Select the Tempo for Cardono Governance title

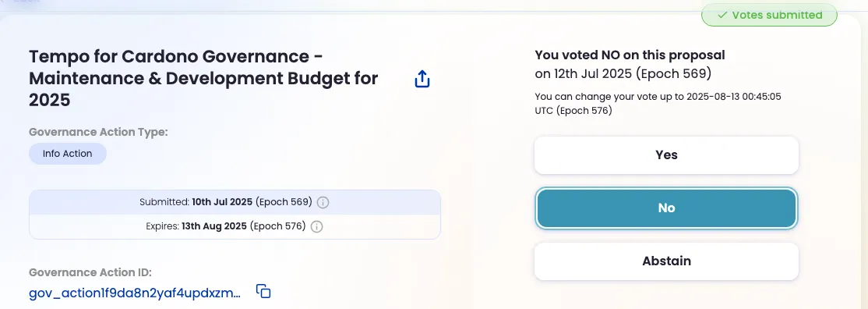pyautogui.click(x=203, y=78)
